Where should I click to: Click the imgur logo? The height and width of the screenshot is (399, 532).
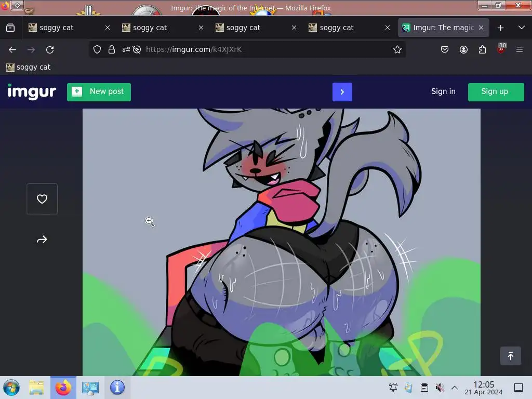[x=32, y=91]
